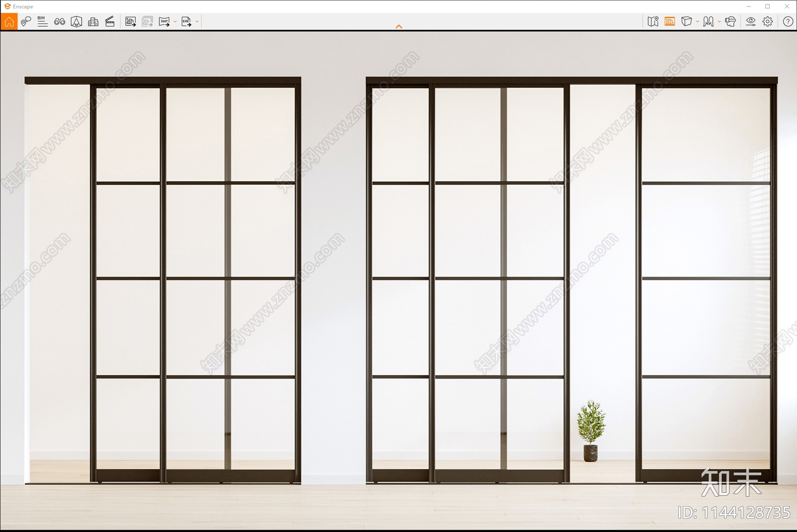
Task: Open the BIM information panel
Action: [42, 21]
